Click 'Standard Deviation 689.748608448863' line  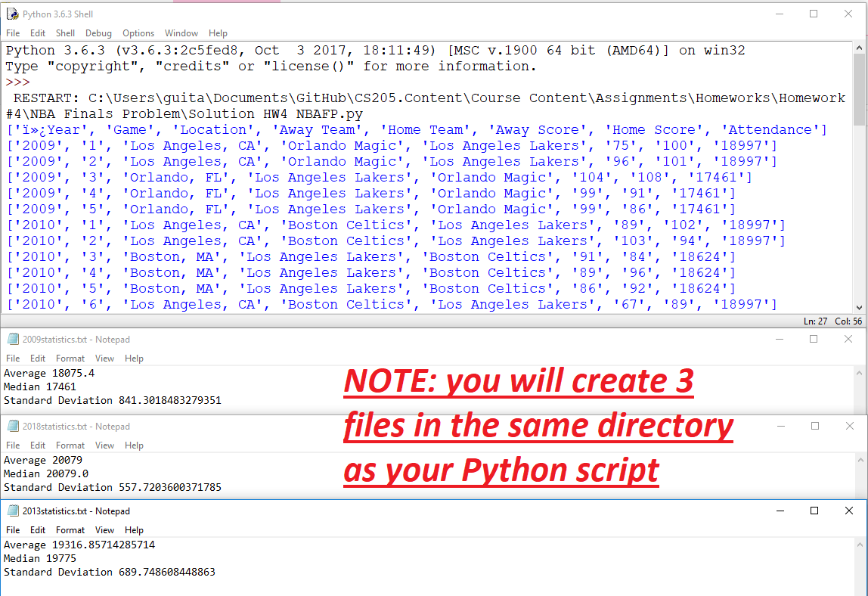(x=110, y=573)
